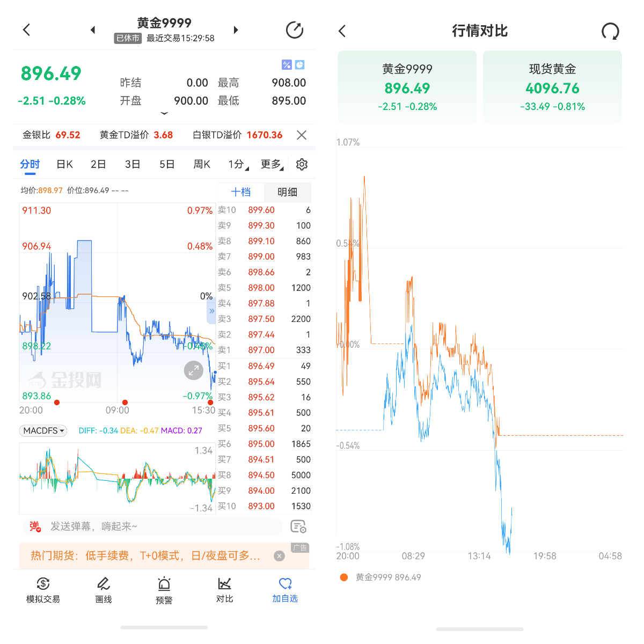Screen dimensions: 644x644
Task: Focus the 发送弹幕 input field
Action: tap(152, 526)
